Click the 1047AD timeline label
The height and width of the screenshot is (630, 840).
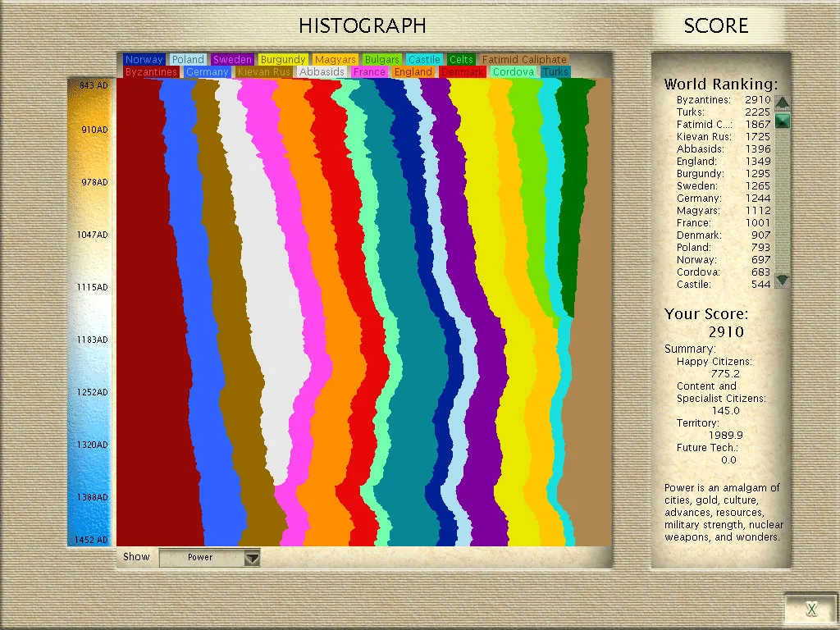click(92, 235)
